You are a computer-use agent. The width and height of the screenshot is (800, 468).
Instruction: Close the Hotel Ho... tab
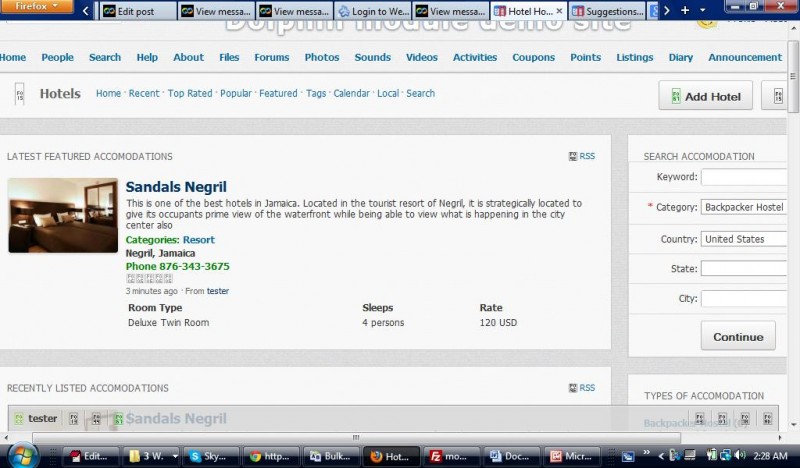(x=559, y=11)
